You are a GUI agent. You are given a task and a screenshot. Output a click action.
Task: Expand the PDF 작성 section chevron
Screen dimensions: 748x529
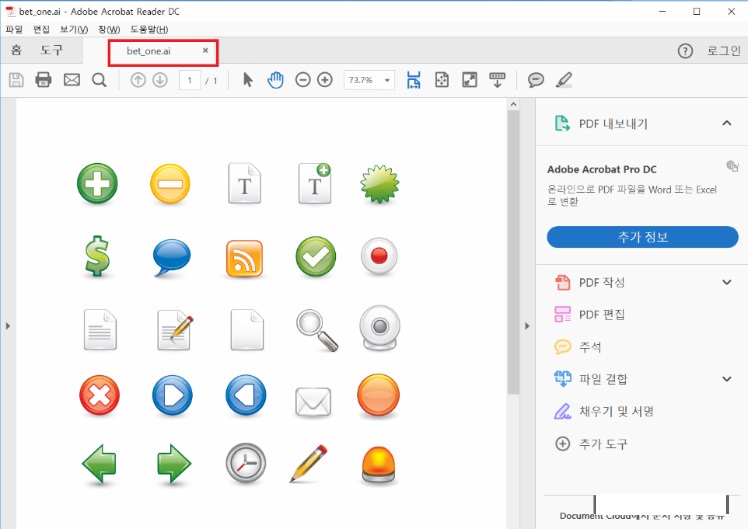click(727, 282)
